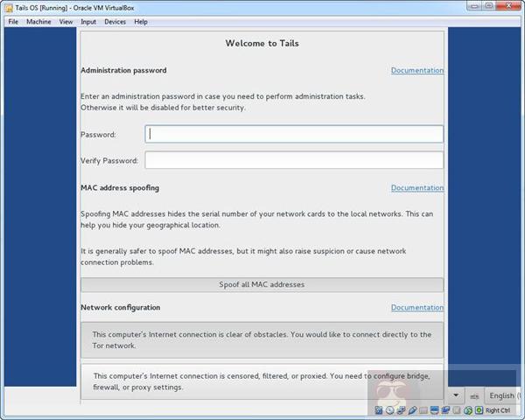The height and width of the screenshot is (420, 525).
Task: Select the direct Tor network connection option
Action: pyautogui.click(x=262, y=339)
